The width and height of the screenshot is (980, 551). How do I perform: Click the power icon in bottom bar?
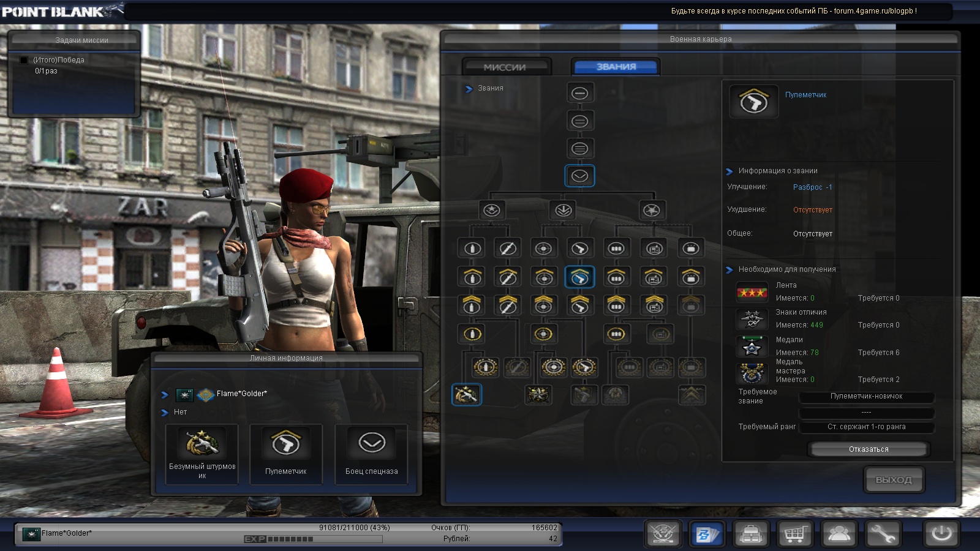941,535
